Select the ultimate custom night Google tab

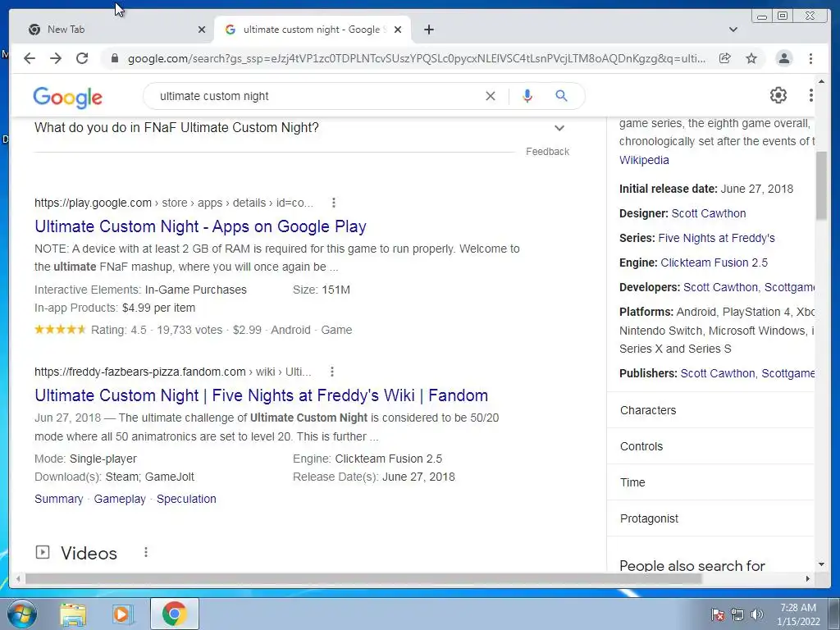[x=313, y=30]
